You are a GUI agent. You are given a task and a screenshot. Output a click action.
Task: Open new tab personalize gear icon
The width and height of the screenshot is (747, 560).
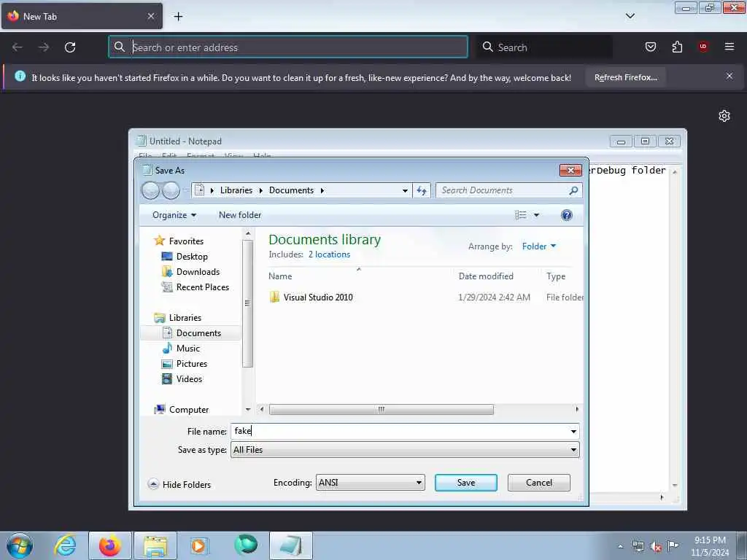click(x=724, y=116)
